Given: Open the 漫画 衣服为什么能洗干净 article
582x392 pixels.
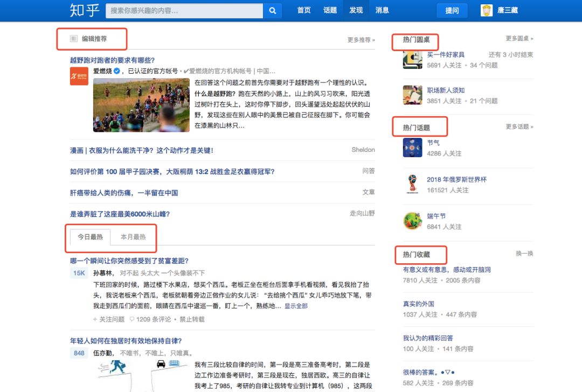Looking at the screenshot, I should [141, 150].
